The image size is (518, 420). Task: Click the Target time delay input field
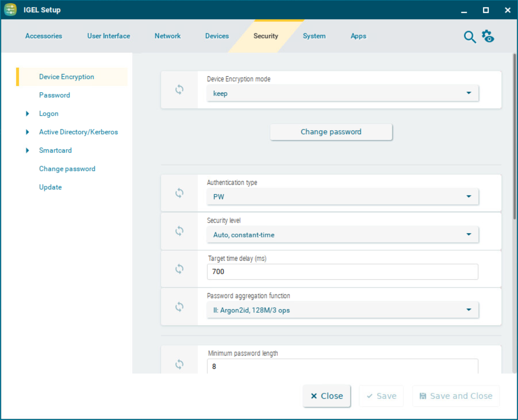(343, 272)
